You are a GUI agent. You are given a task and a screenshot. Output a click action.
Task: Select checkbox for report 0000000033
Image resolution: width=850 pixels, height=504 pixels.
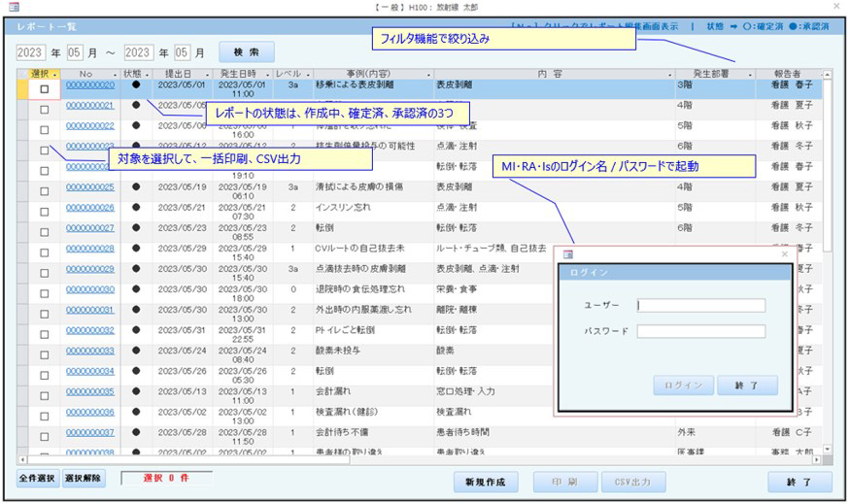tap(44, 351)
